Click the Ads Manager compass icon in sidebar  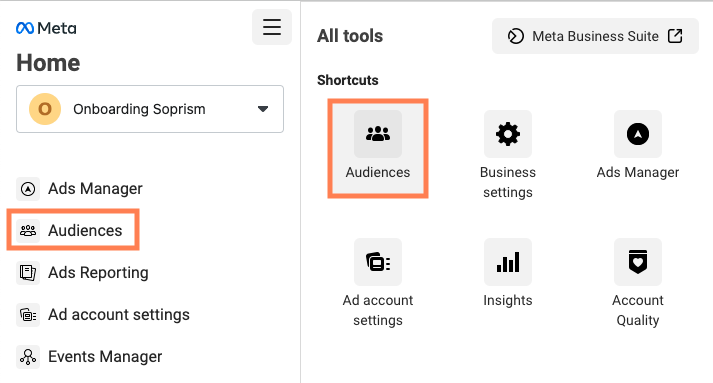[28, 188]
